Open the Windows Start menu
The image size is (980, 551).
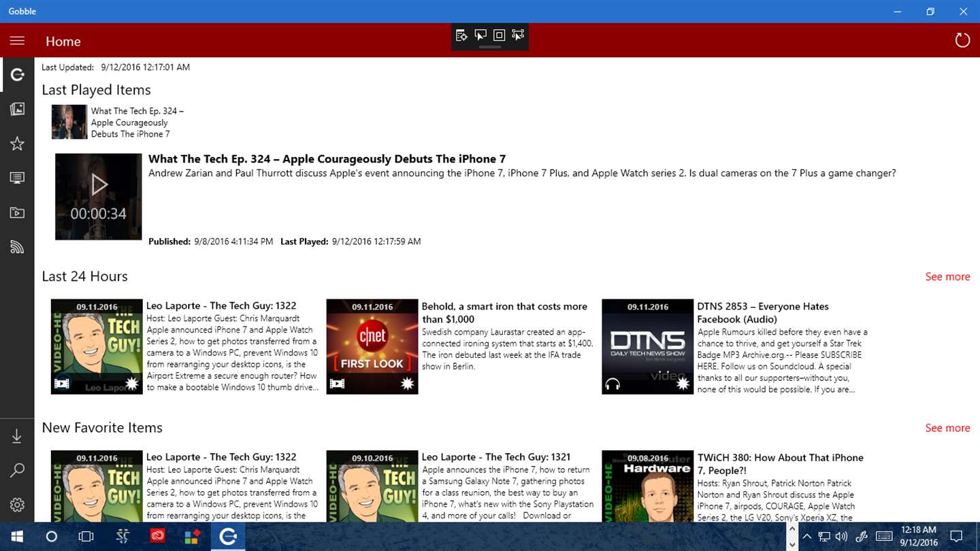(x=16, y=537)
